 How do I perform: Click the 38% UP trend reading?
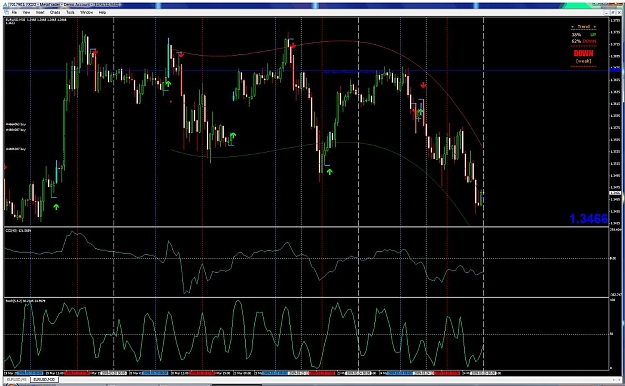tap(583, 35)
